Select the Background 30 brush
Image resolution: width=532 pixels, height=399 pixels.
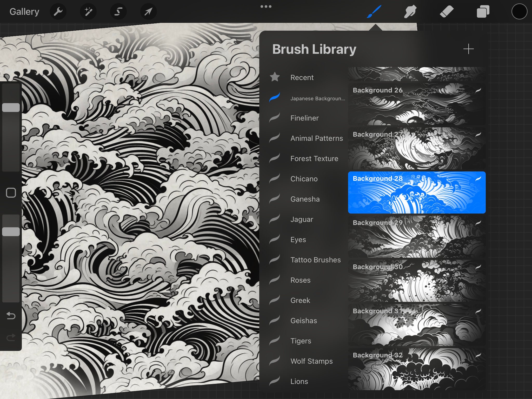[417, 281]
